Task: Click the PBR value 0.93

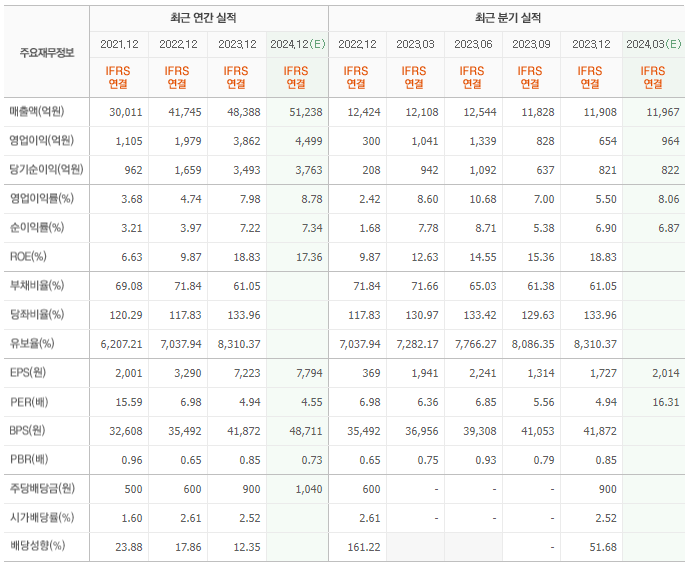Action: pyautogui.click(x=486, y=460)
